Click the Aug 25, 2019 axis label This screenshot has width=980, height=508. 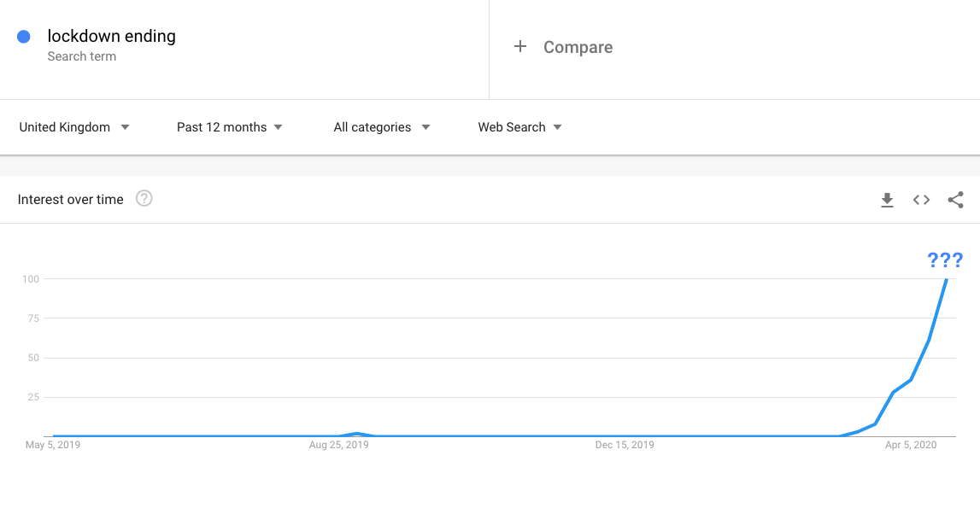coord(339,445)
